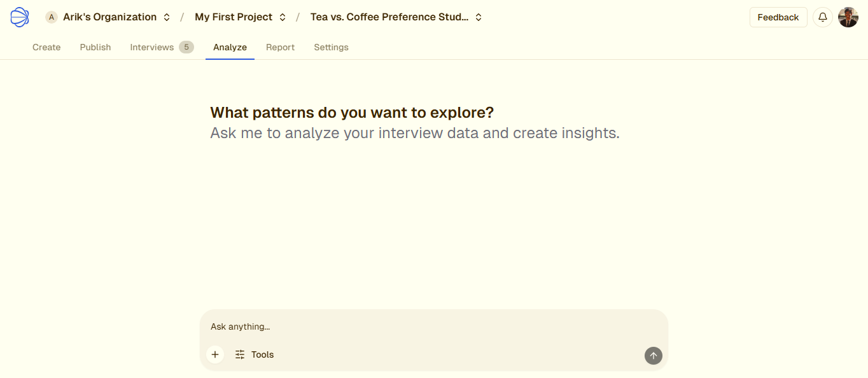868x378 pixels.
Task: Switch to the Publish tab
Action: 95,47
